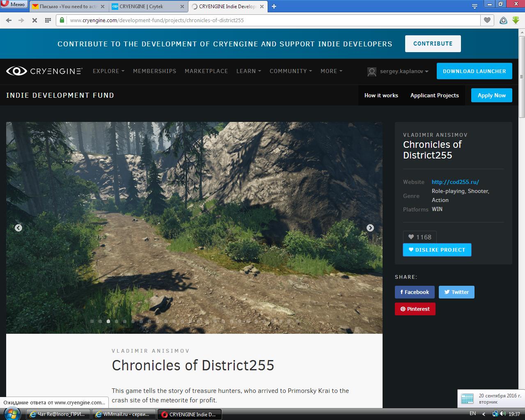Share the project on Twitter
This screenshot has width=525, height=420.
[x=456, y=292]
